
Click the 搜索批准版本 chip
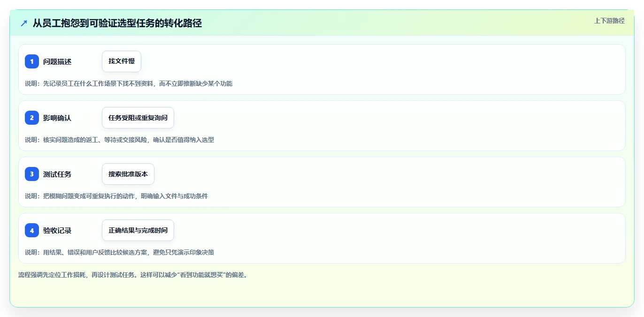[128, 174]
